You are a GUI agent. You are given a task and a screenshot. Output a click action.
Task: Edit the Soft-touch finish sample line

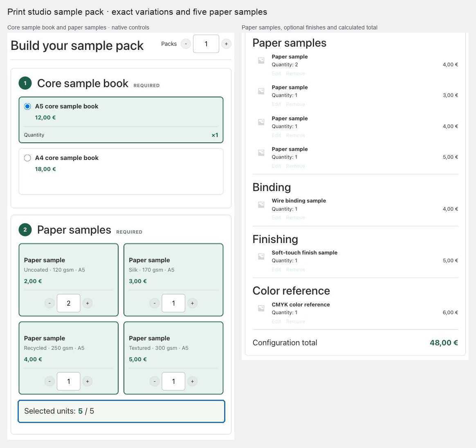pos(276,269)
